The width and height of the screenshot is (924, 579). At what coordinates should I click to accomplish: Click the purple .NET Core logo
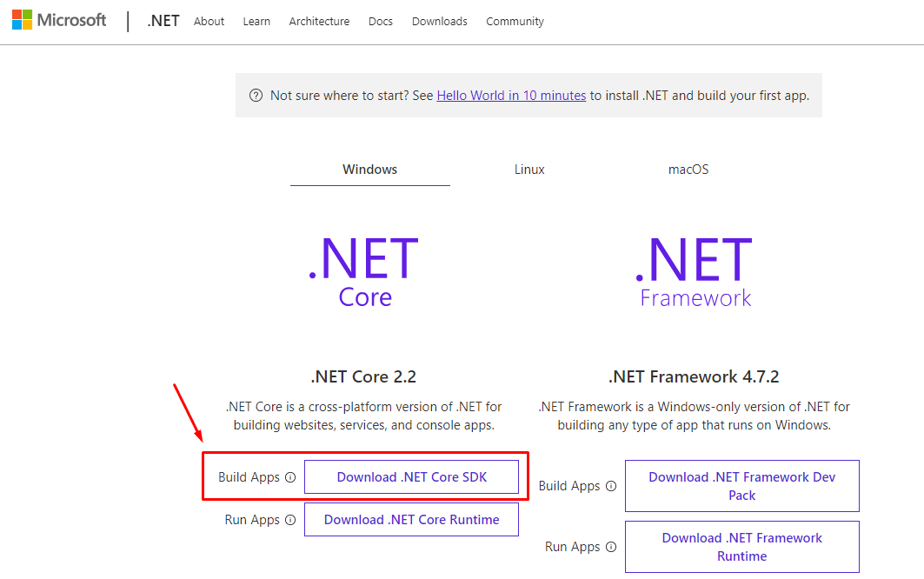tap(363, 270)
